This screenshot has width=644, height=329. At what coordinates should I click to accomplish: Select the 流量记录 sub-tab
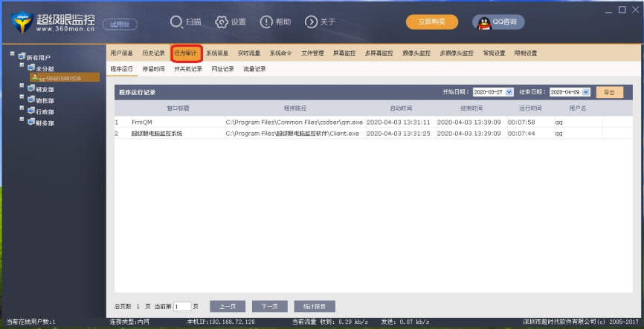(254, 69)
